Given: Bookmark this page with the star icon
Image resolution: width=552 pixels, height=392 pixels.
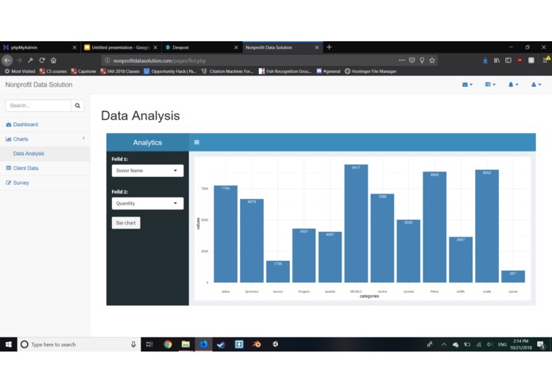Looking at the screenshot, I should pyautogui.click(x=432, y=60).
